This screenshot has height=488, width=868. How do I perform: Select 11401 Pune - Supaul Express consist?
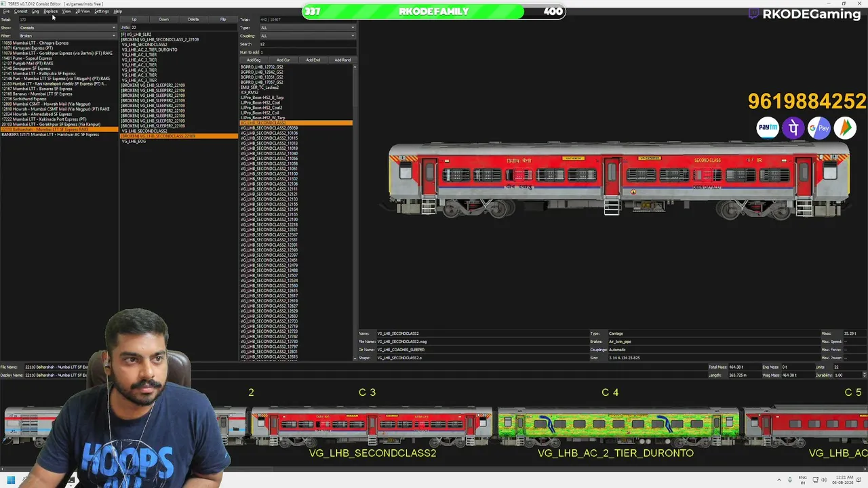(x=26, y=58)
